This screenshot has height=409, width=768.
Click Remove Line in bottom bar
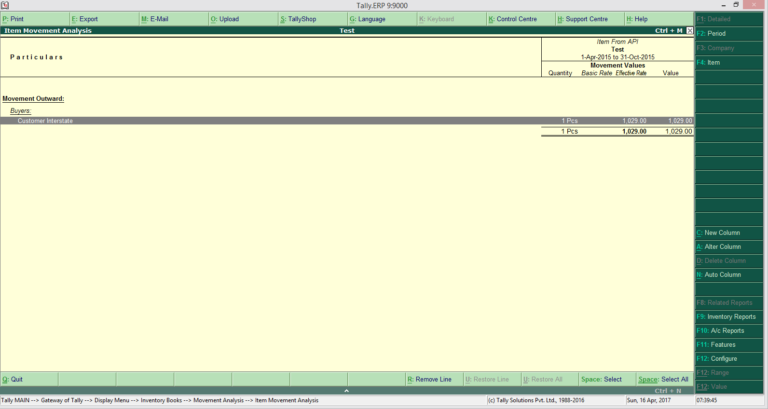pyautogui.click(x=434, y=379)
